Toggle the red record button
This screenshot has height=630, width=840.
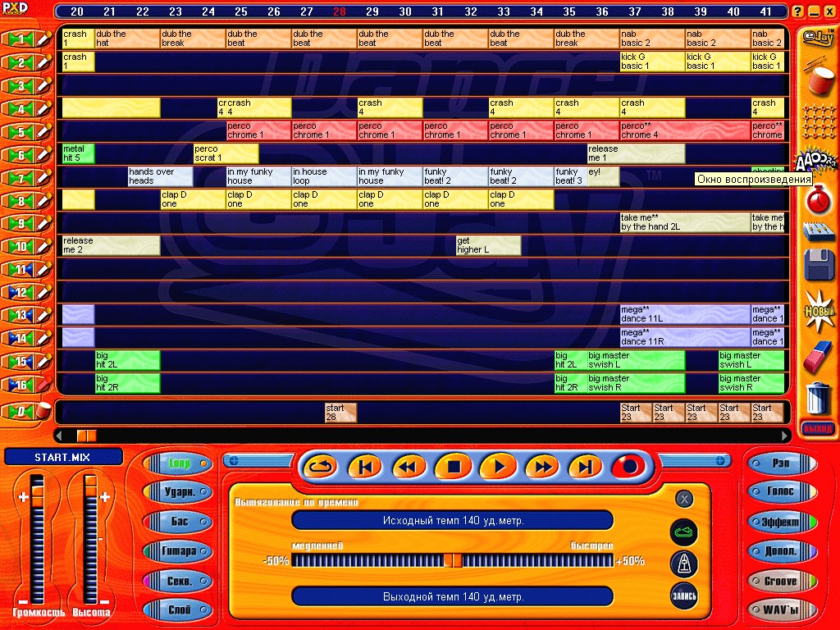point(628,467)
